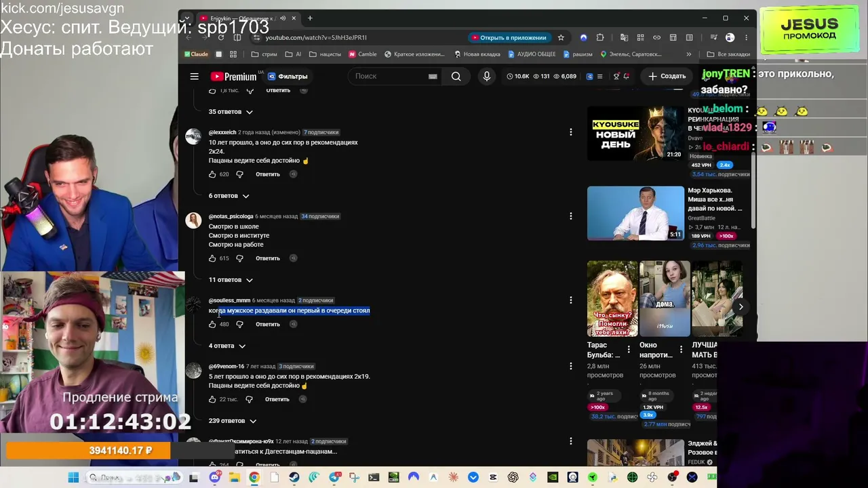Show hidden bookmarks with the double chevron

pyautogui.click(x=689, y=54)
